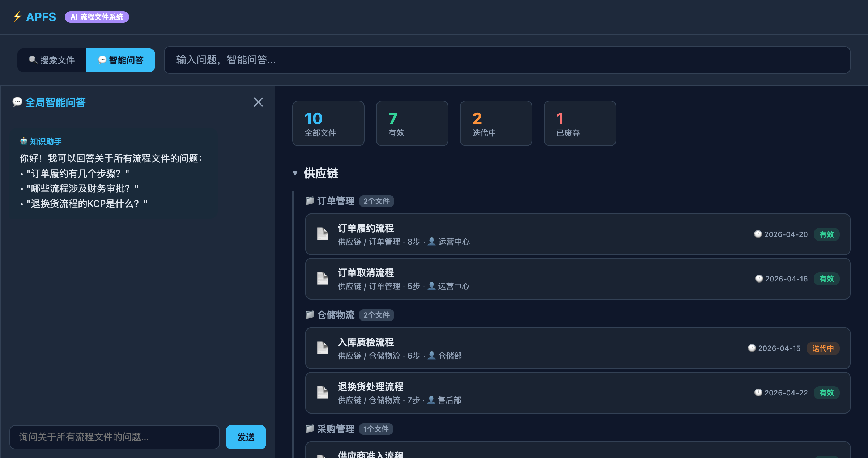Toggle the 有效 badge on 订单履约流程
The image size is (868, 458).
(x=826, y=234)
